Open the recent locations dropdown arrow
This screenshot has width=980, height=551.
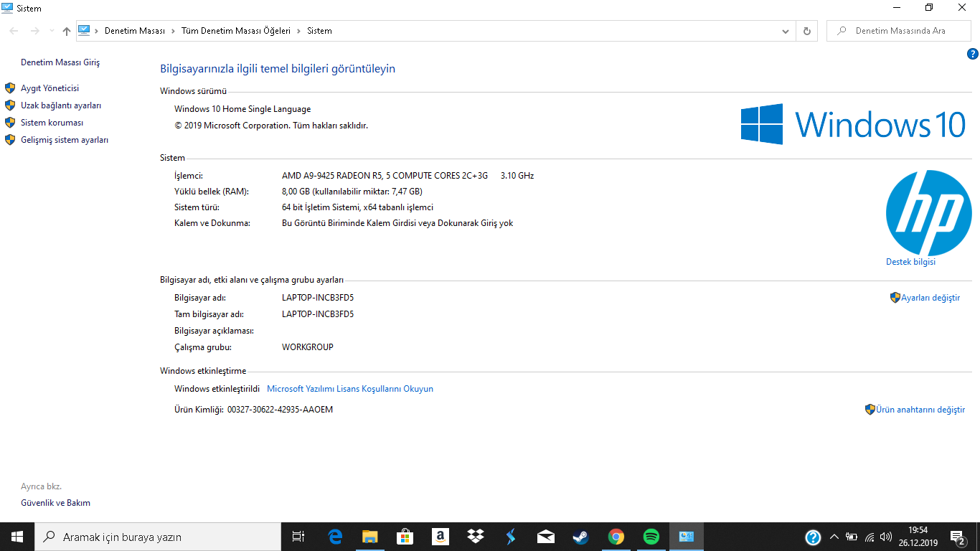tap(52, 31)
